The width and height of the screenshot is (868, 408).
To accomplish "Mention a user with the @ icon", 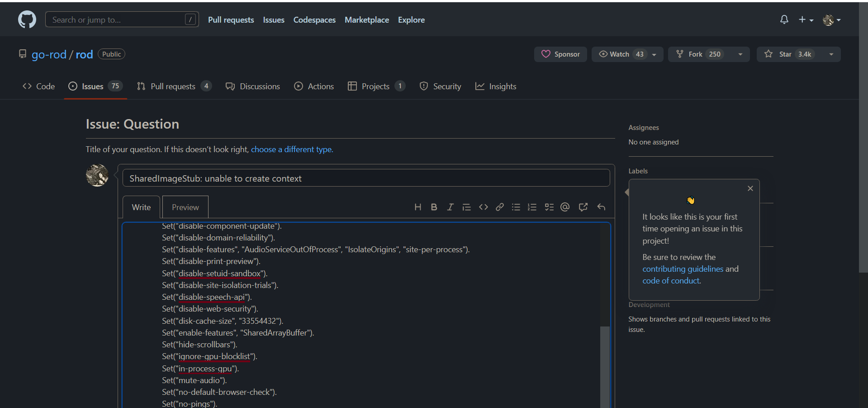I will (x=564, y=207).
